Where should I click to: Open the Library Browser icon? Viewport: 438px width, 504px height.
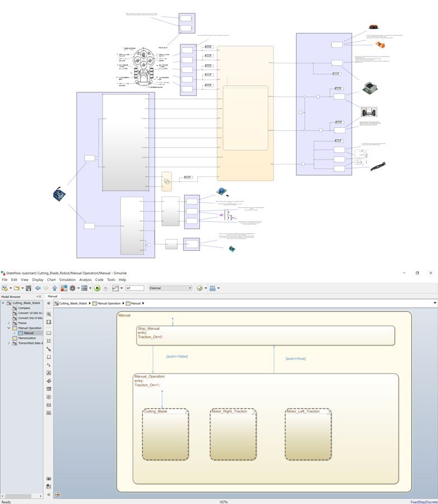tap(64, 288)
